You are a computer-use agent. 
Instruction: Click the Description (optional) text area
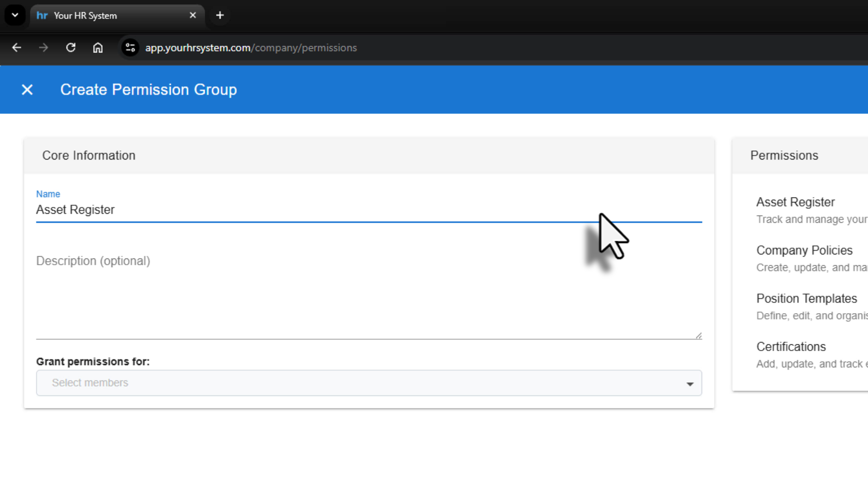click(x=362, y=294)
